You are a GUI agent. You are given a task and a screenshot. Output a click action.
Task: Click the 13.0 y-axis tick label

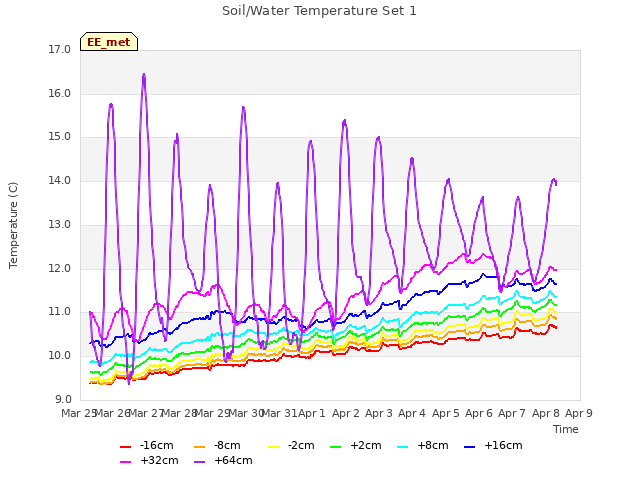coord(60,224)
